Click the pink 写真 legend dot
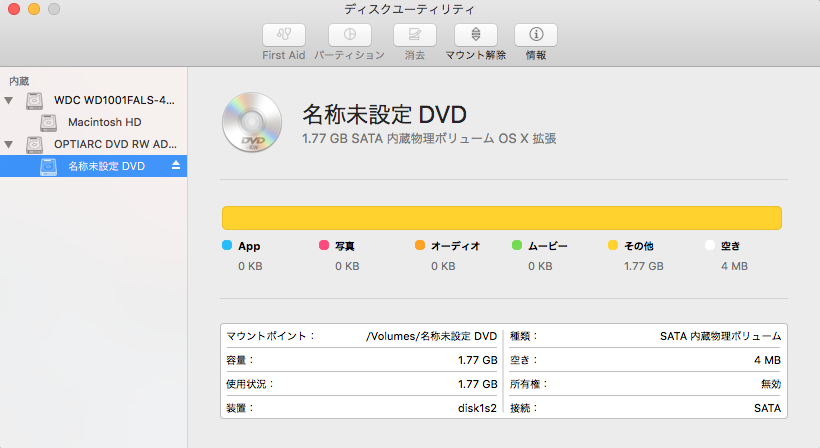The image size is (820, 448). point(323,245)
